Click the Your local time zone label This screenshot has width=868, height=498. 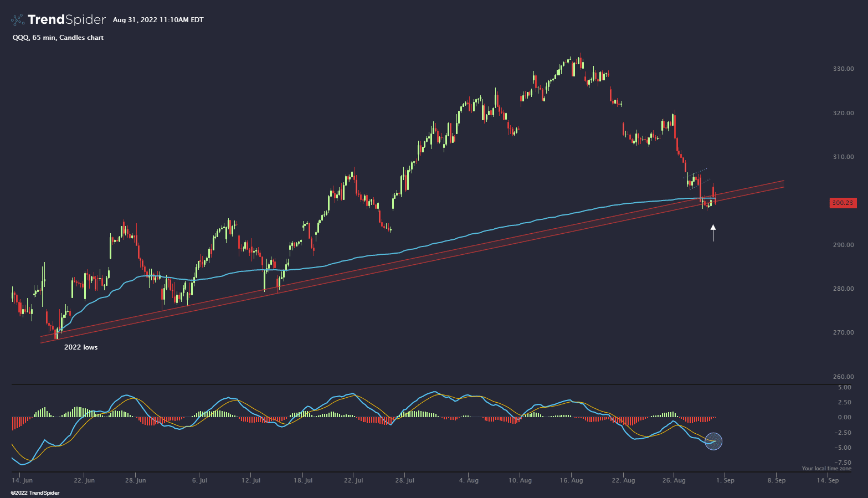(828, 468)
